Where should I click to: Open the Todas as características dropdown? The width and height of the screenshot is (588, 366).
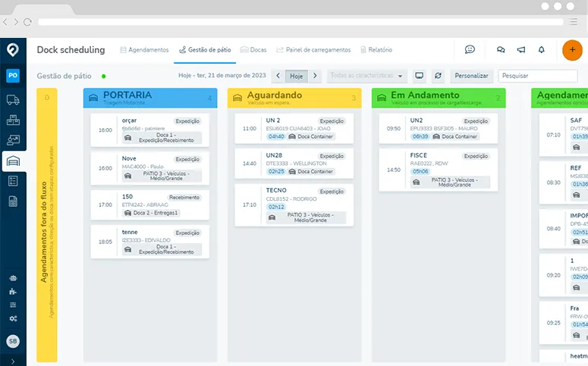[x=366, y=76]
